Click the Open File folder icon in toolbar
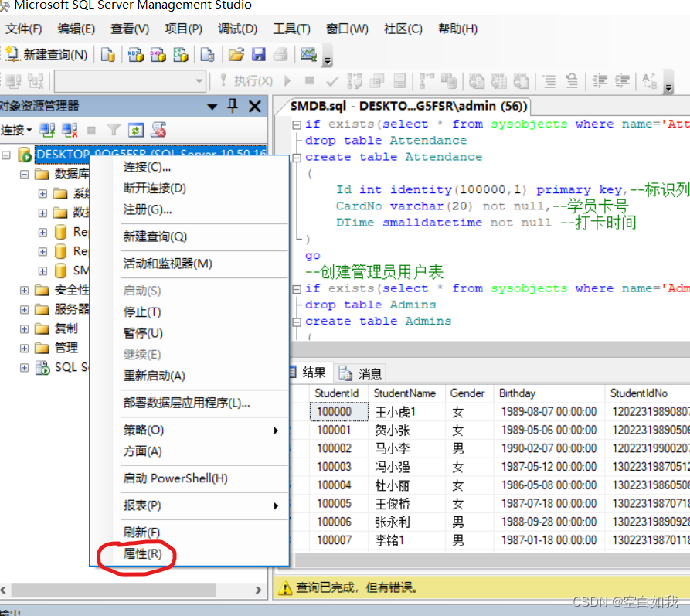This screenshot has height=616, width=690. pyautogui.click(x=236, y=55)
